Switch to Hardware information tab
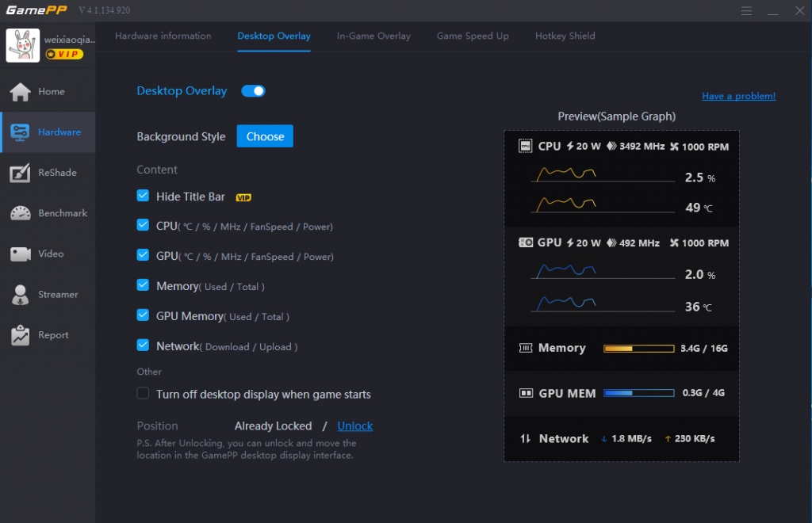This screenshot has height=523, width=812. [163, 36]
